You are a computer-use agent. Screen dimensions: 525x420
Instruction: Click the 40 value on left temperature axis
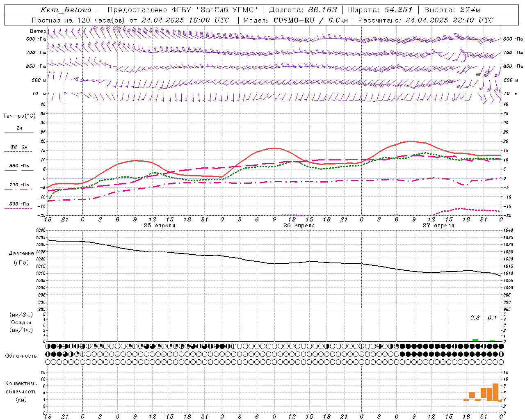[x=43, y=105]
